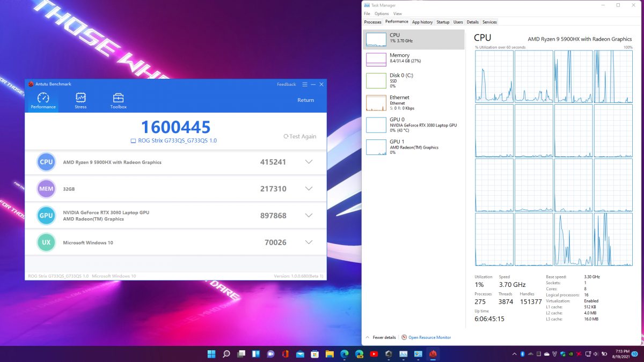644x362 pixels.
Task: Switch to Processes tab
Action: pyautogui.click(x=372, y=22)
